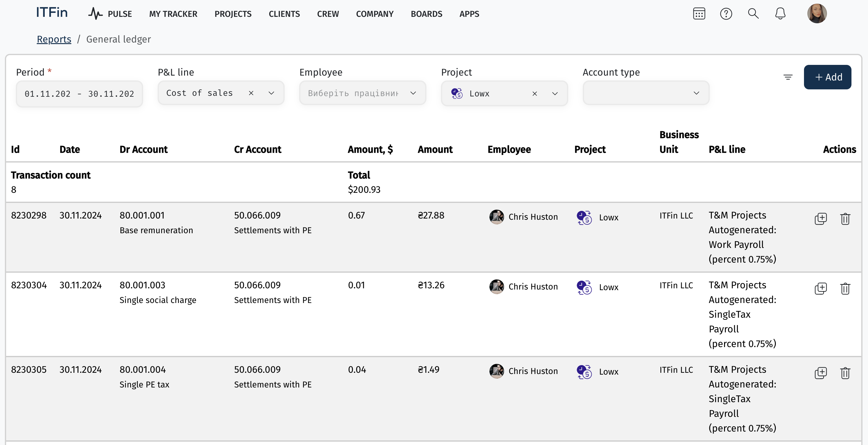Click transaction id 8230305
The image size is (868, 445).
(x=29, y=369)
